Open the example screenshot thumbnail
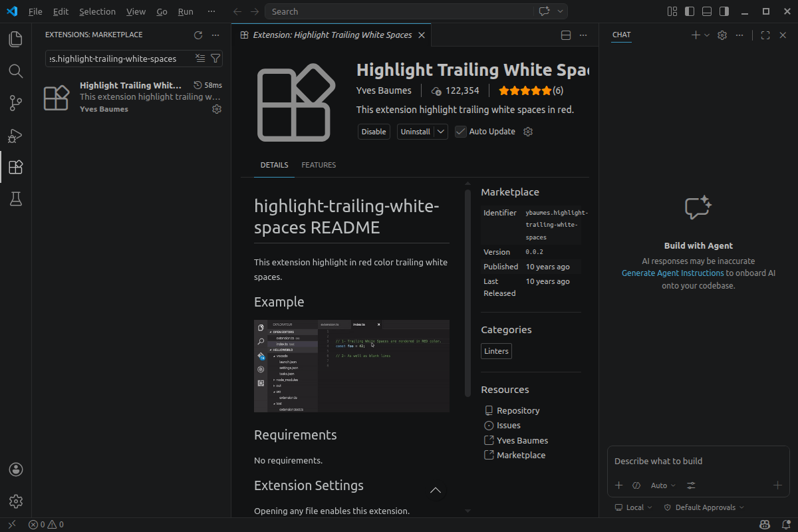The width and height of the screenshot is (798, 532). tap(352, 366)
